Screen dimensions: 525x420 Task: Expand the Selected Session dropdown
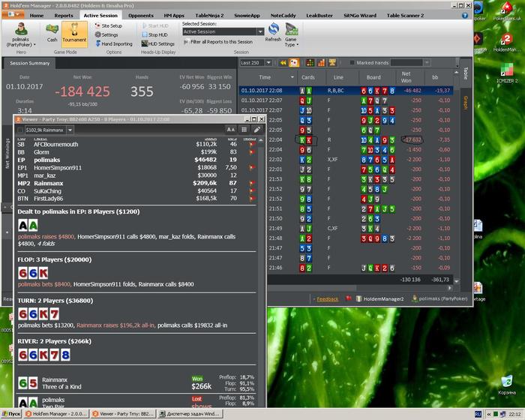click(x=259, y=32)
